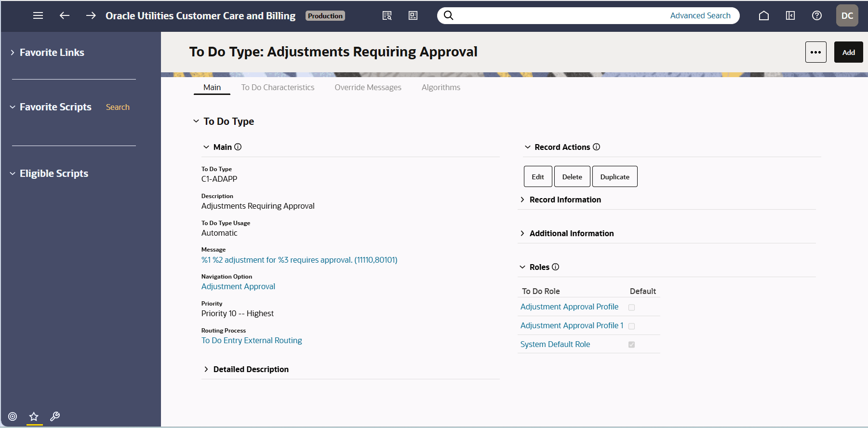The width and height of the screenshot is (868, 428).
Task: Switch to To Do Characteristics tab
Action: coord(278,87)
